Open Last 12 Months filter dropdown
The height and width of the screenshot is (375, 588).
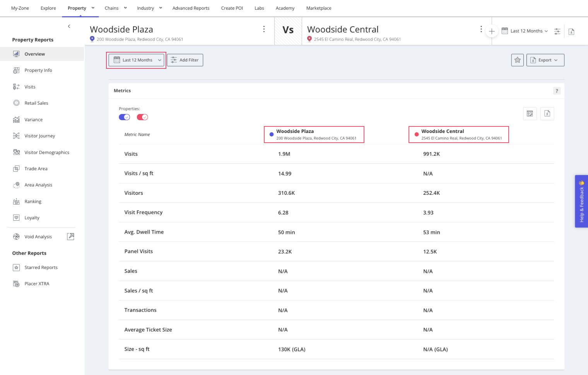pyautogui.click(x=136, y=60)
